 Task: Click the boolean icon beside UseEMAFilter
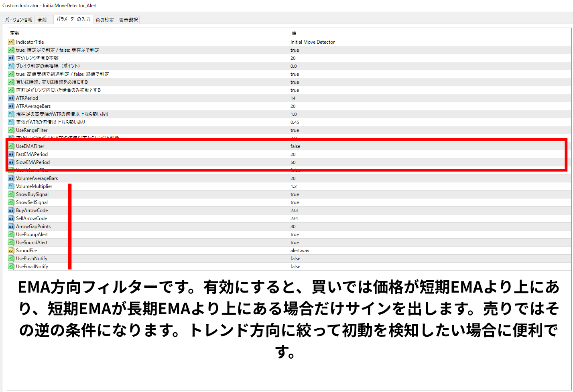pos(11,146)
